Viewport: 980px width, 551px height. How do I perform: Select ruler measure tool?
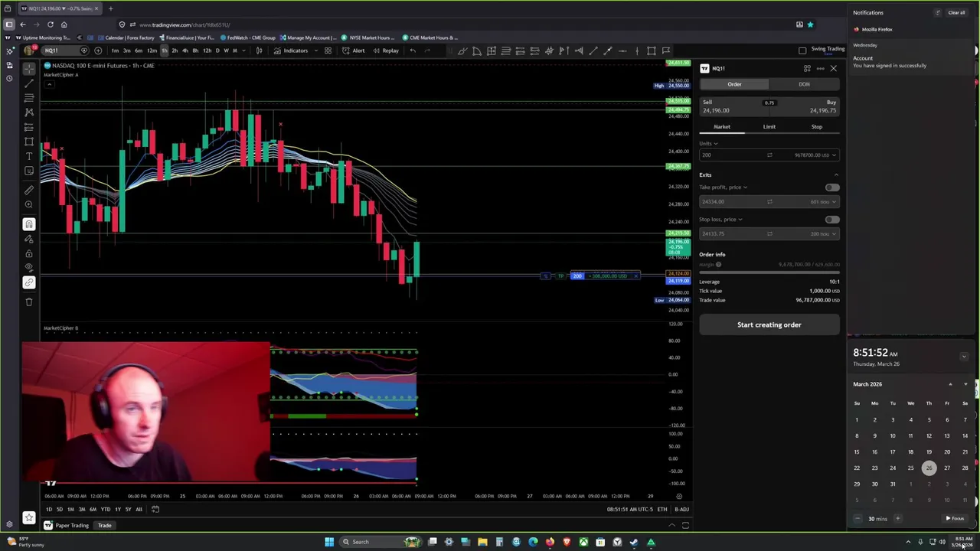29,191
